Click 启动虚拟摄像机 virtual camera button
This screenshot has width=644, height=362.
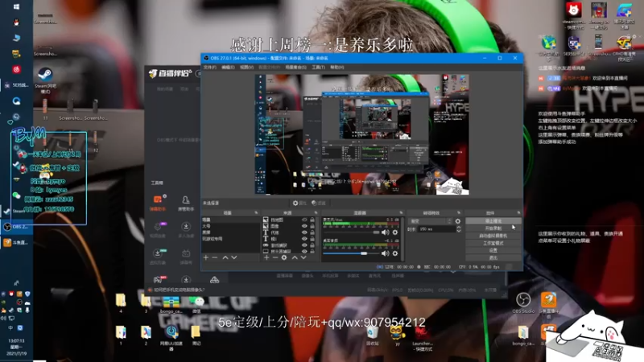click(493, 236)
